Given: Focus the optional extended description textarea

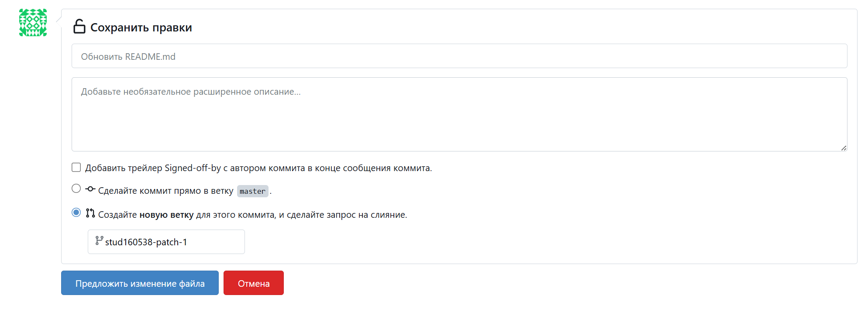Looking at the screenshot, I should 459,114.
